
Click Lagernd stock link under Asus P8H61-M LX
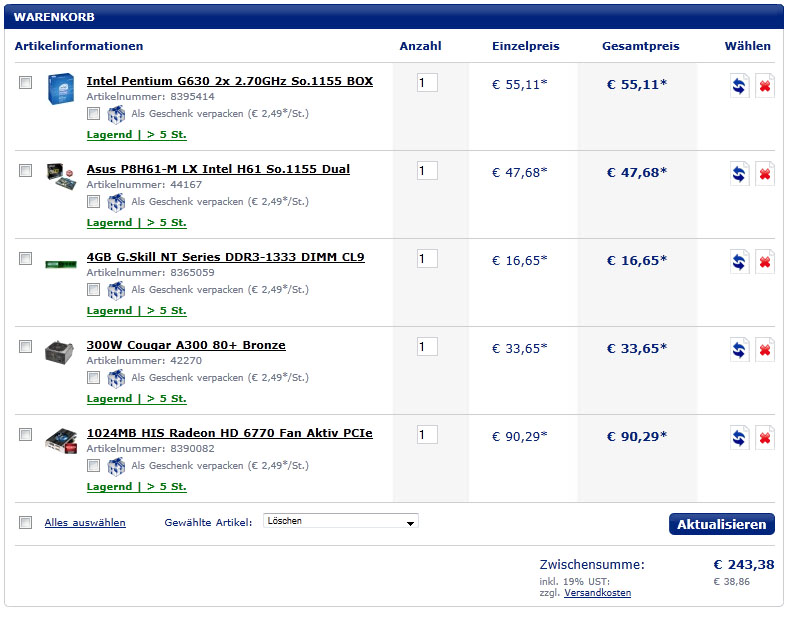(137, 223)
